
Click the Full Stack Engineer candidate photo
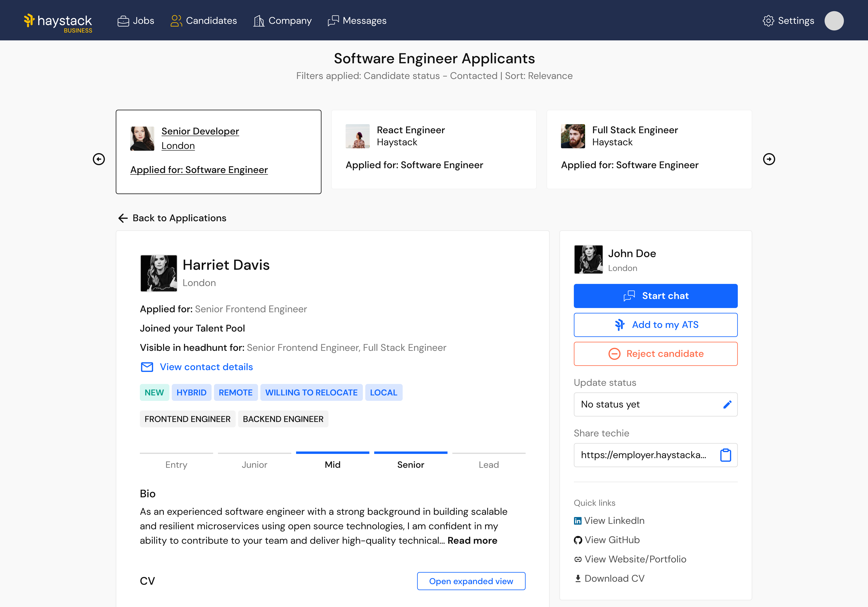573,136
